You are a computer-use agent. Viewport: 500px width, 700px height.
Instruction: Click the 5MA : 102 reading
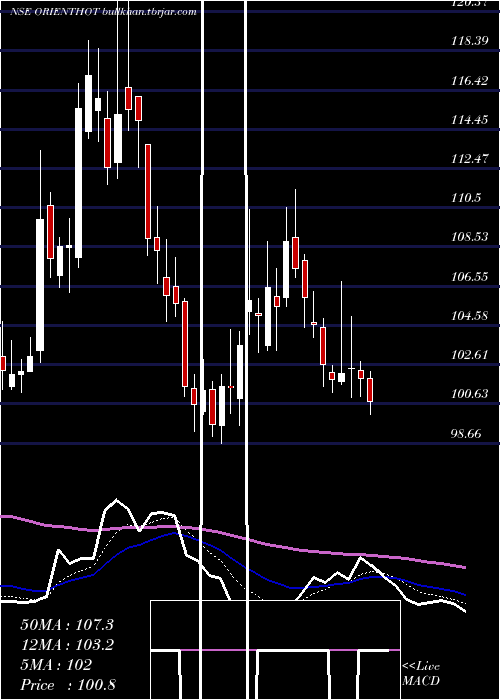pos(56,665)
